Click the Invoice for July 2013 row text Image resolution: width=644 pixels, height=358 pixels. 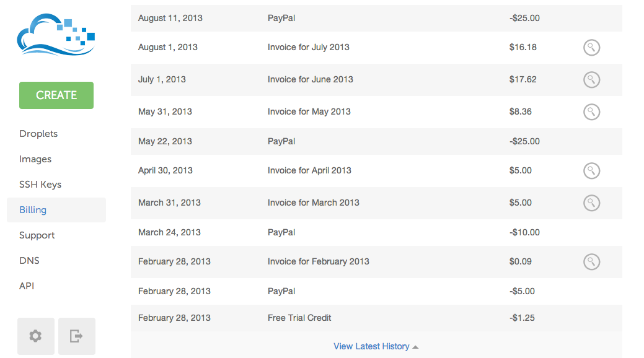tap(308, 48)
